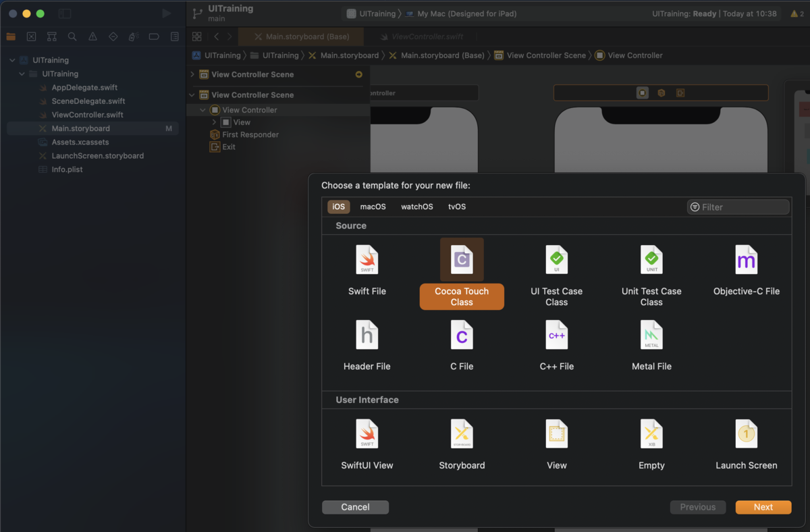This screenshot has height=532, width=810.
Task: Select the View Controller dock icon on canvas
Action: 643,92
